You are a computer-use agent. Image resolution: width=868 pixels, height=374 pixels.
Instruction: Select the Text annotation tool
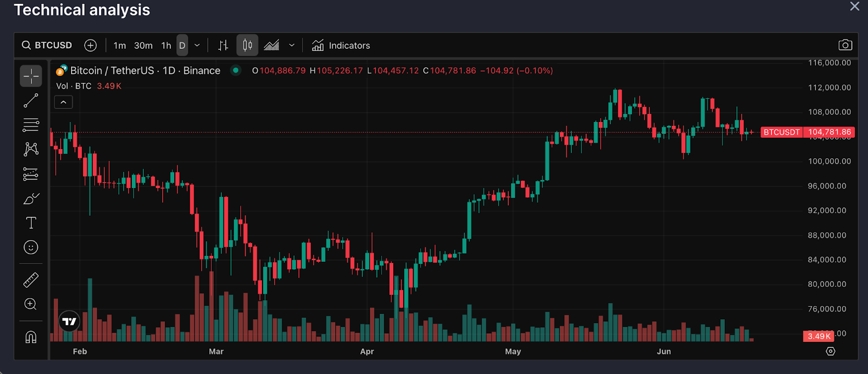tap(31, 223)
